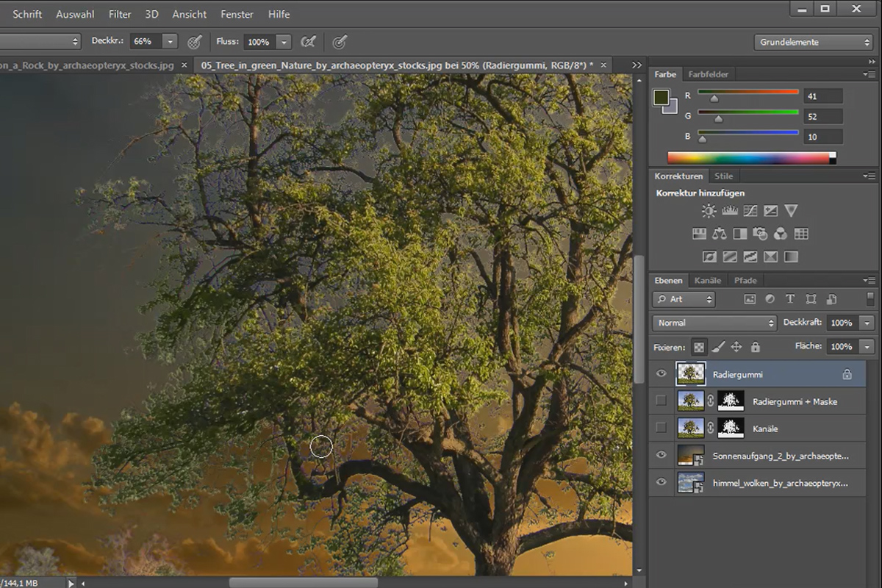
Task: Switch to the Pfade tab
Action: pos(745,280)
